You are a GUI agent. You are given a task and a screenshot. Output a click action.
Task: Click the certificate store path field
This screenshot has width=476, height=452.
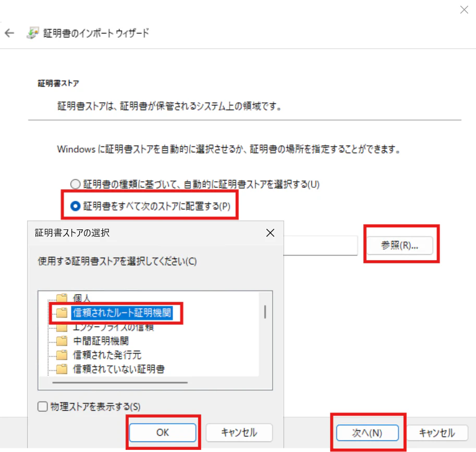click(x=320, y=245)
